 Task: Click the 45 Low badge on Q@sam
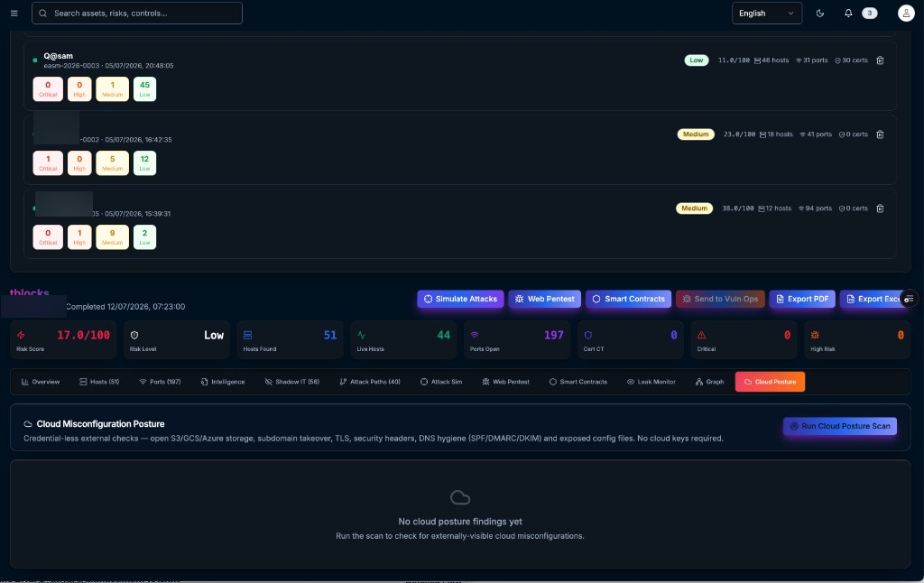point(144,89)
